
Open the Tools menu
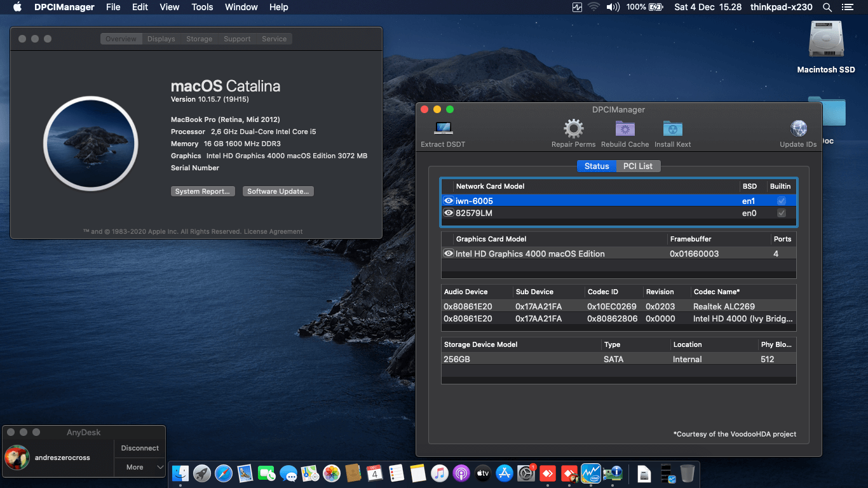coord(202,7)
